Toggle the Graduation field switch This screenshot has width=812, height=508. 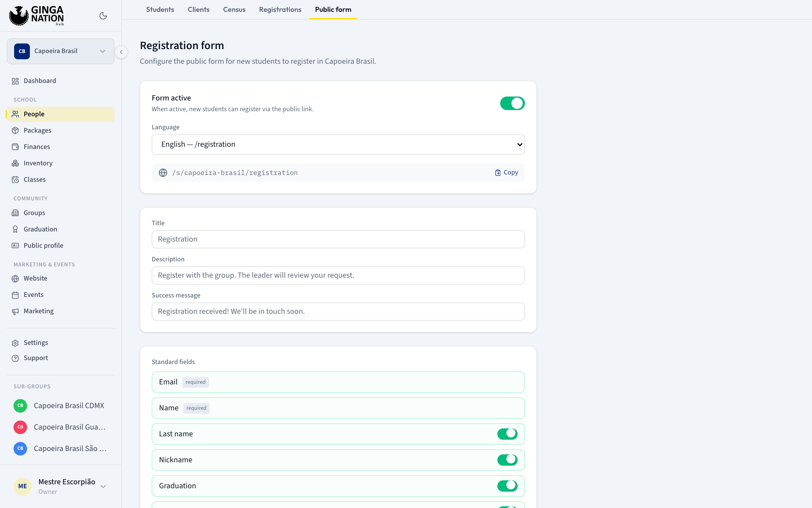point(507,485)
